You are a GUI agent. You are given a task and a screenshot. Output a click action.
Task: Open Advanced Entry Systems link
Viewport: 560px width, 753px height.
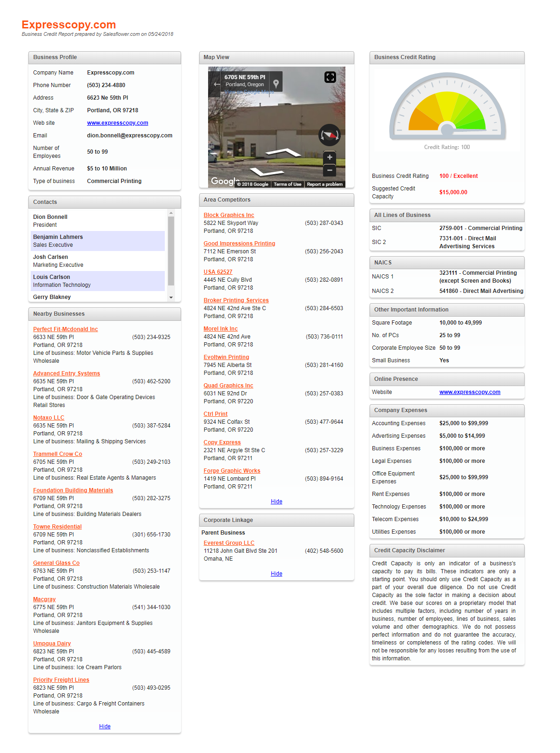(67, 373)
